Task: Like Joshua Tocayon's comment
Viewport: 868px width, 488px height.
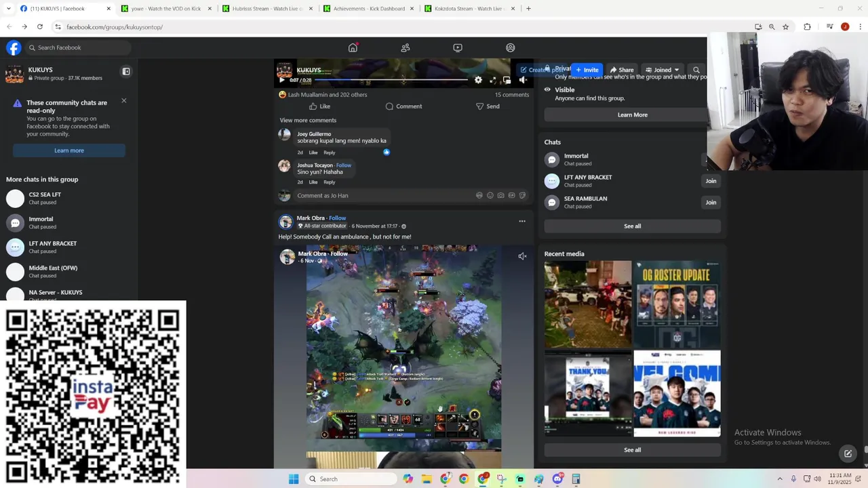Action: point(313,182)
